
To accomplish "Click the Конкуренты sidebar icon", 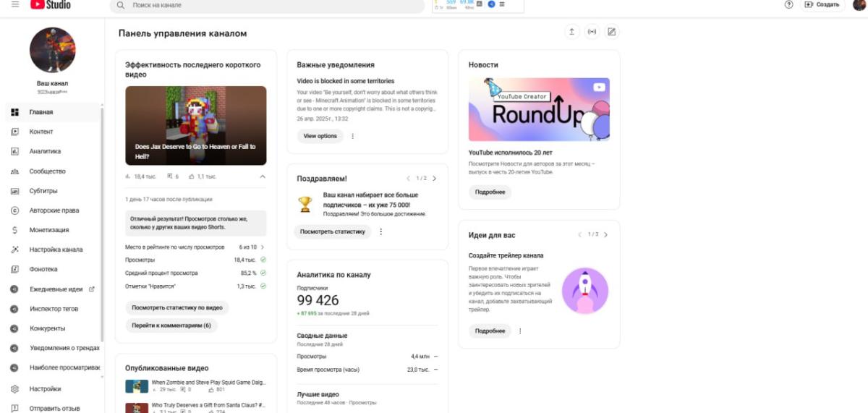I will [14, 328].
